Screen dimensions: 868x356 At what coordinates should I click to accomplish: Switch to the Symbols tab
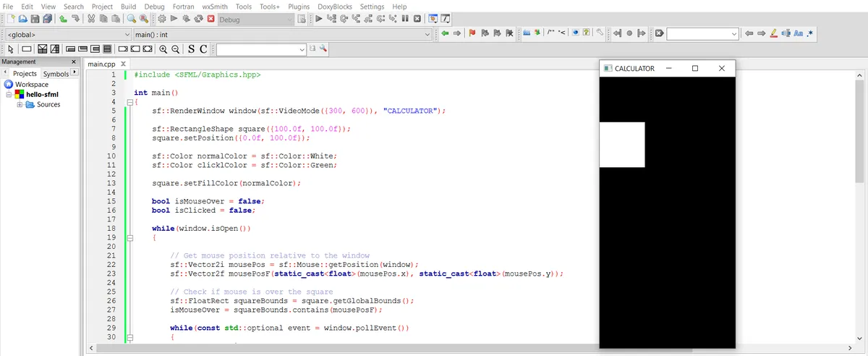click(56, 74)
